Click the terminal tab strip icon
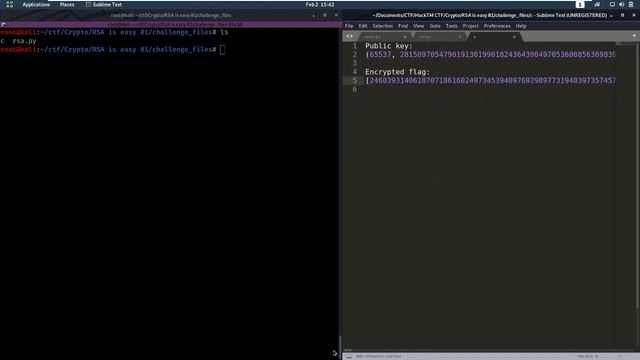640x360 pixels. coord(3,24)
